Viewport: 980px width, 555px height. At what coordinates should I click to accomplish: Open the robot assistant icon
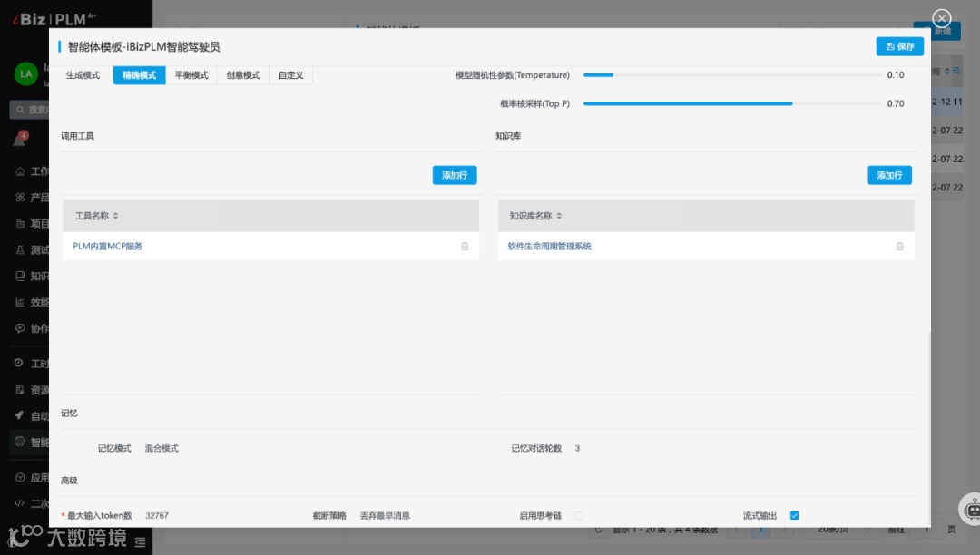pyautogui.click(x=972, y=510)
